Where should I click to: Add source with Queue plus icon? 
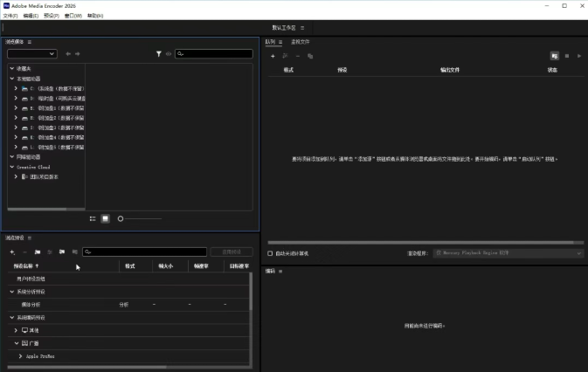click(273, 56)
